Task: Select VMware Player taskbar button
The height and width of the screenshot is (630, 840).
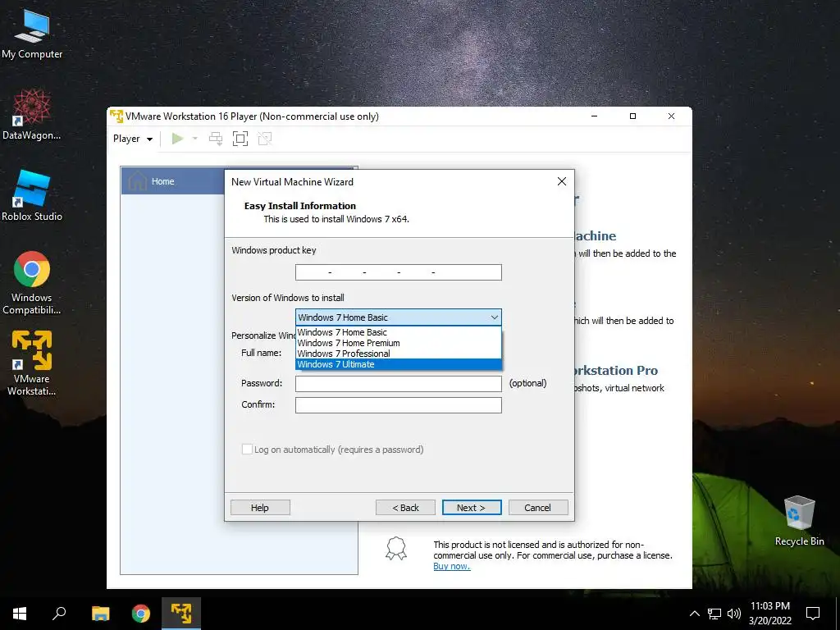Action: coord(181,614)
